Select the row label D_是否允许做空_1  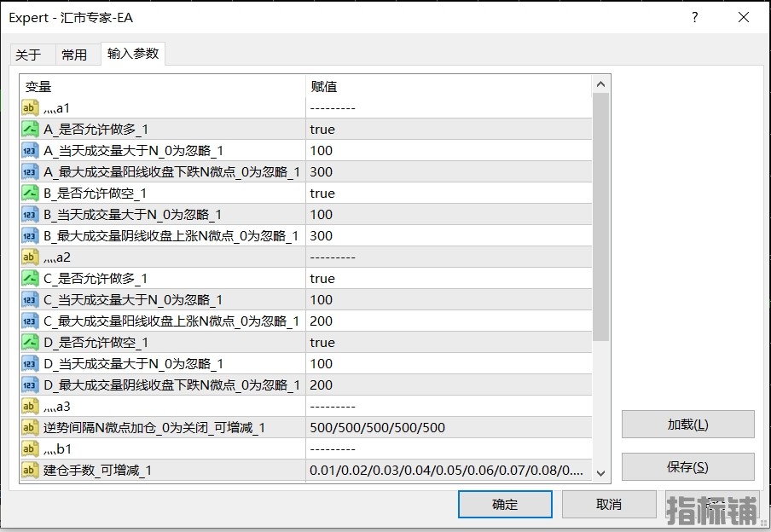[96, 343]
